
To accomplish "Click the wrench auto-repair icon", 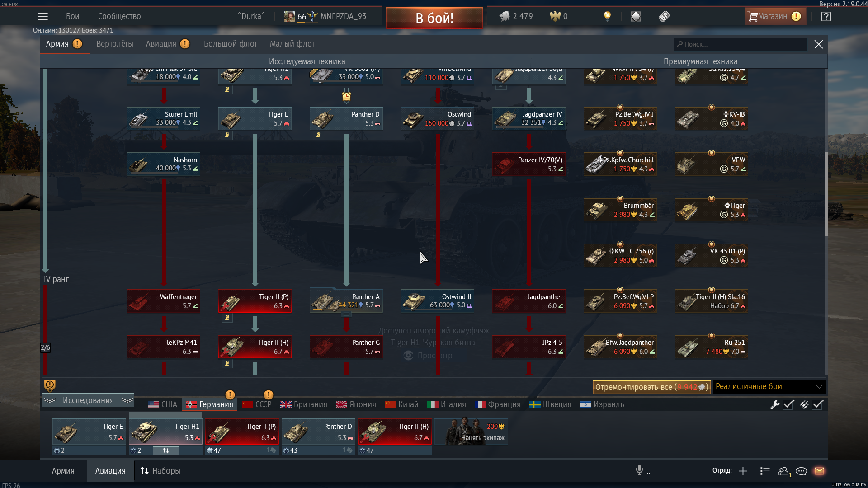I will click(x=775, y=404).
